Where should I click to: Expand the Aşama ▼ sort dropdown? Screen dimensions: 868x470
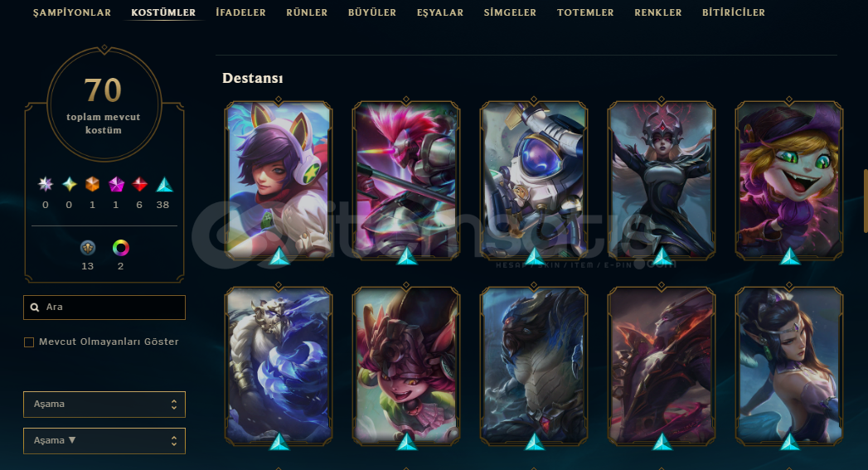tap(104, 441)
